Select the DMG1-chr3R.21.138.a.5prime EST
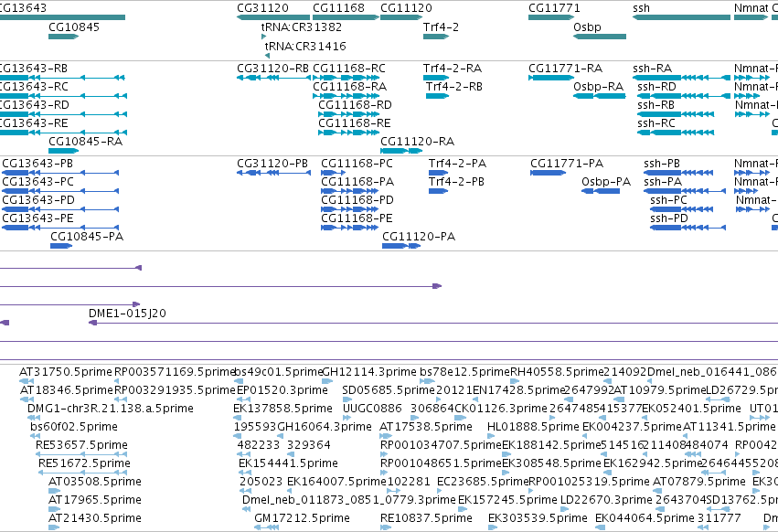This screenshot has width=778, height=532. (34, 418)
